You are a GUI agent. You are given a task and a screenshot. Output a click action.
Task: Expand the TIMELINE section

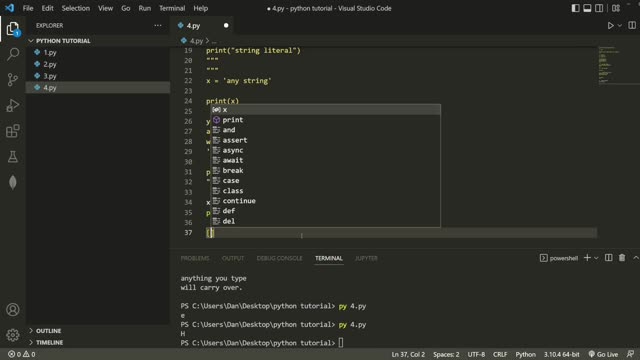tap(98, 342)
